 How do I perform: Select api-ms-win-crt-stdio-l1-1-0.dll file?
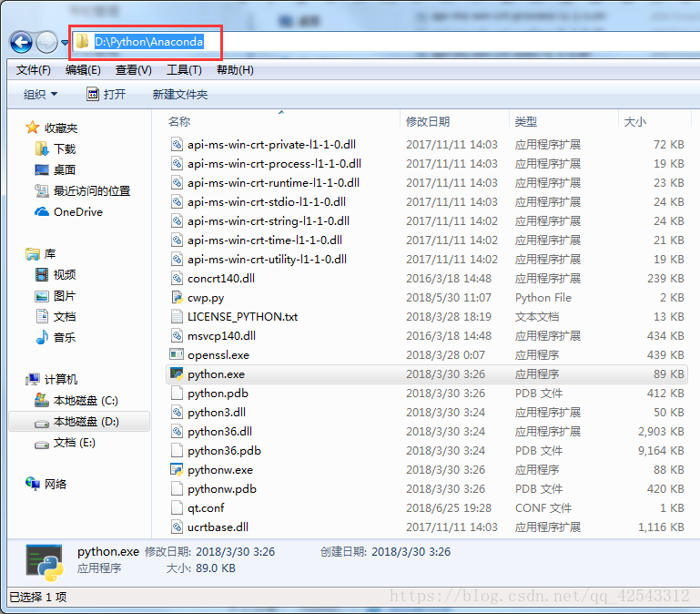pos(258,202)
